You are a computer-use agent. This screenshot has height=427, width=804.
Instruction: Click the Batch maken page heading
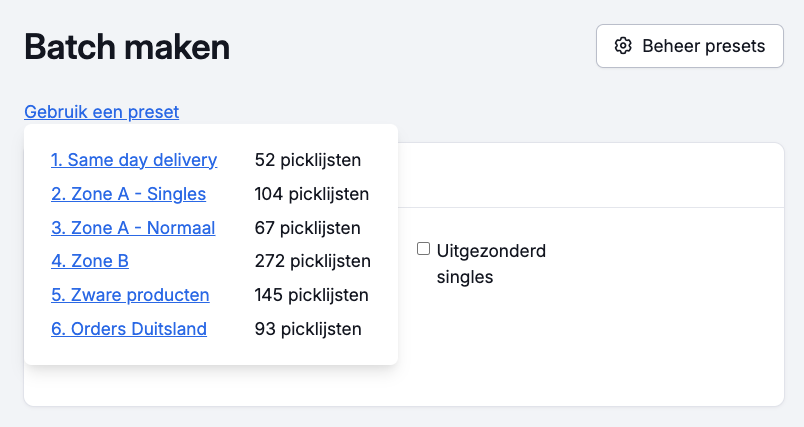(127, 46)
